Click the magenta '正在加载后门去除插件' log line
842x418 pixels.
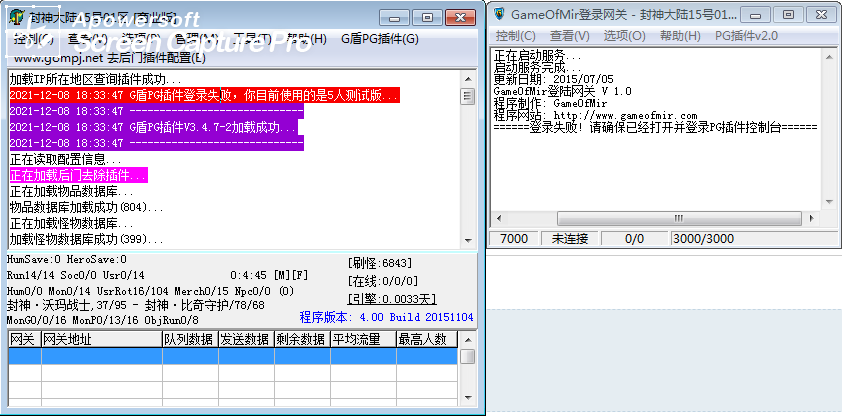pyautogui.click(x=78, y=175)
